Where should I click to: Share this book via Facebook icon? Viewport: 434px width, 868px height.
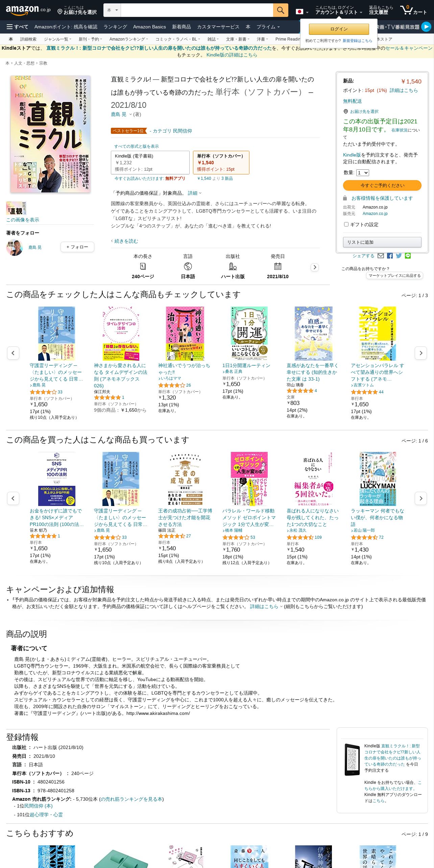click(390, 256)
